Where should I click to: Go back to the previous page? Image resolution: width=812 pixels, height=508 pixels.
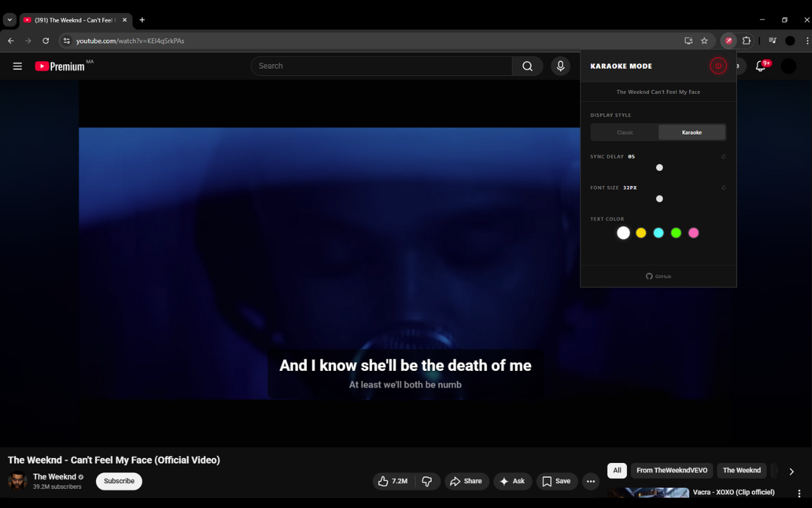[x=11, y=41]
